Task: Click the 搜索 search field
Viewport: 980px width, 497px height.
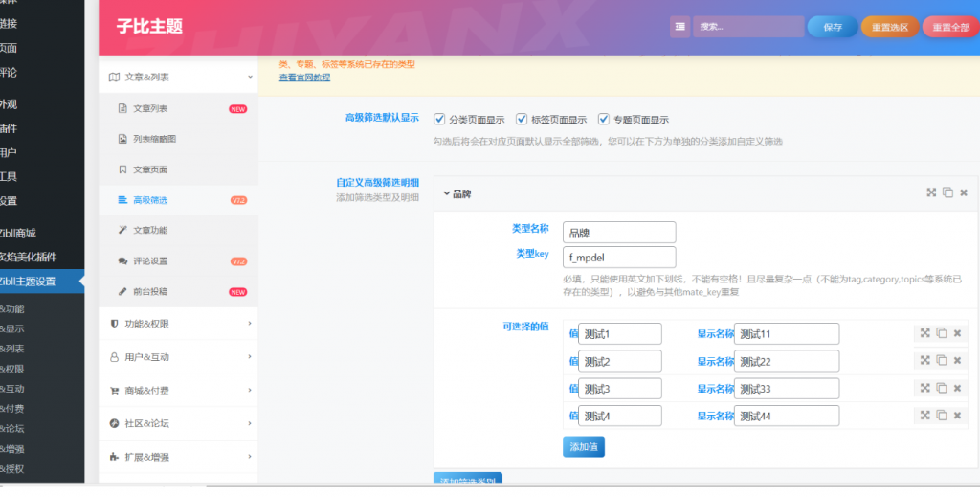Action: tap(748, 27)
